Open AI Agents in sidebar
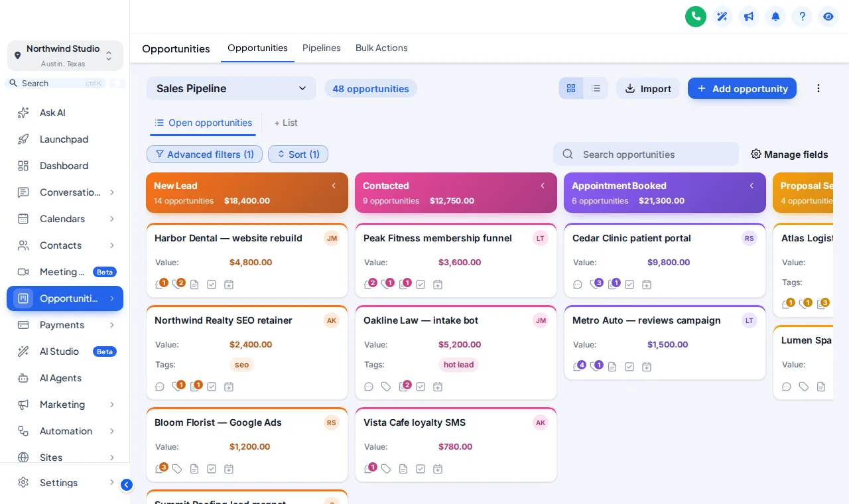Viewport: 849px width, 504px height. pyautogui.click(x=65, y=378)
